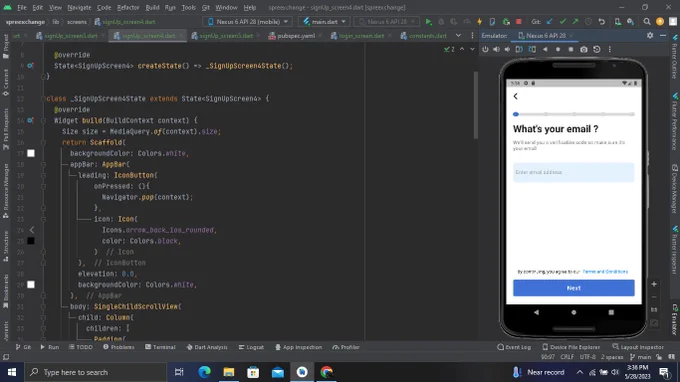
Task: Open emulator toolbar more options dots
Action: (609, 49)
